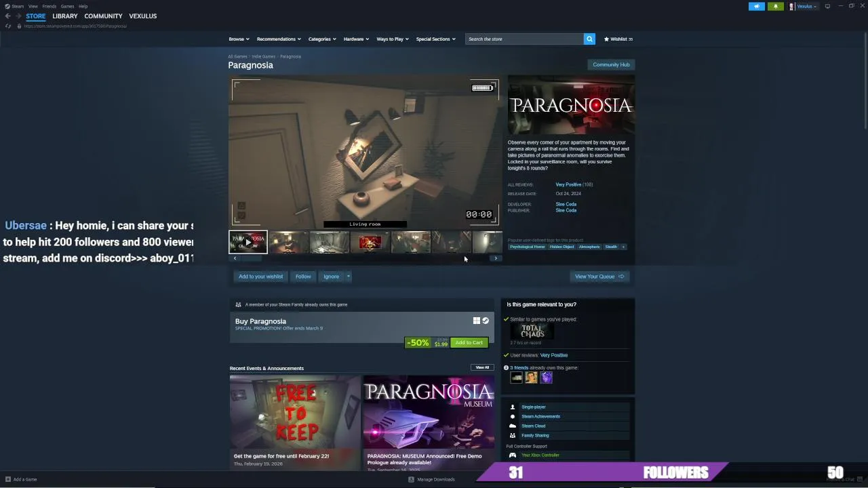Image resolution: width=868 pixels, height=488 pixels.
Task: Switch to Big Picture mode monitor icon
Action: click(x=827, y=6)
